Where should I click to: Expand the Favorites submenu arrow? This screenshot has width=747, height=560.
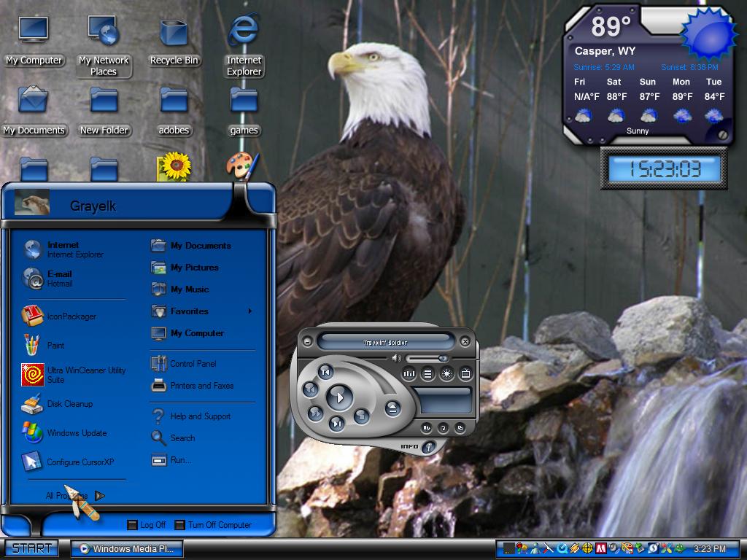tap(250, 311)
